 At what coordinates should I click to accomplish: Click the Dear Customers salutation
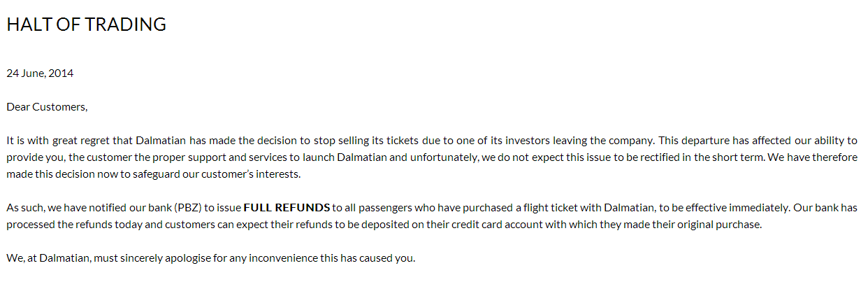click(x=47, y=106)
